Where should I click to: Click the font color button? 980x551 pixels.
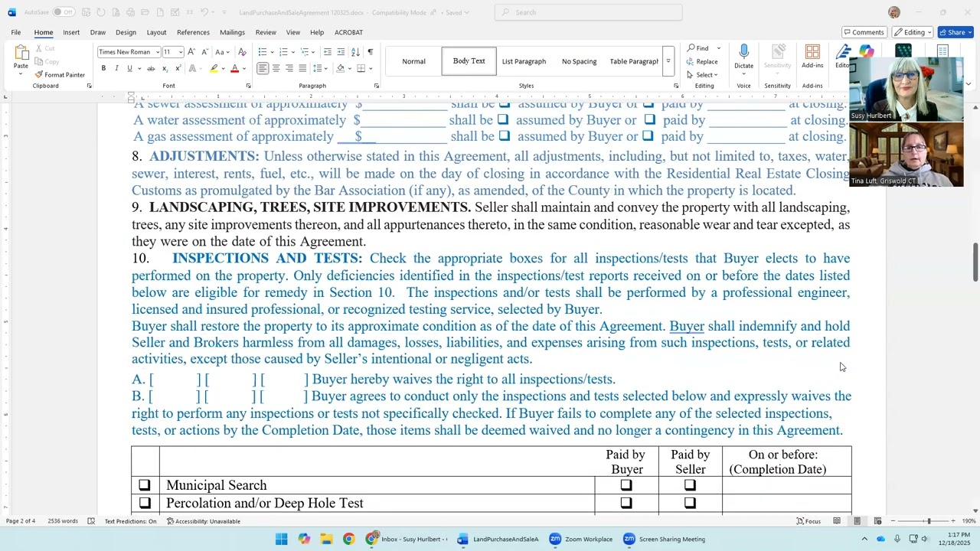[235, 69]
